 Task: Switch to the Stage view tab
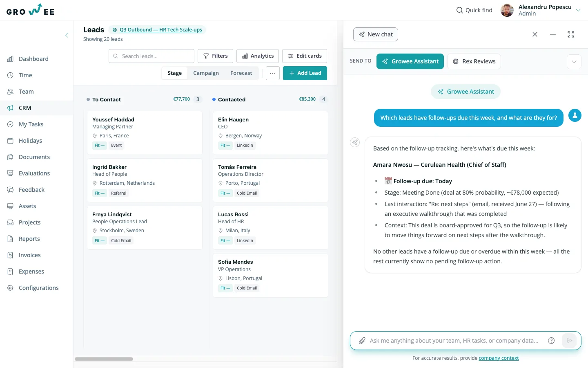pyautogui.click(x=175, y=73)
